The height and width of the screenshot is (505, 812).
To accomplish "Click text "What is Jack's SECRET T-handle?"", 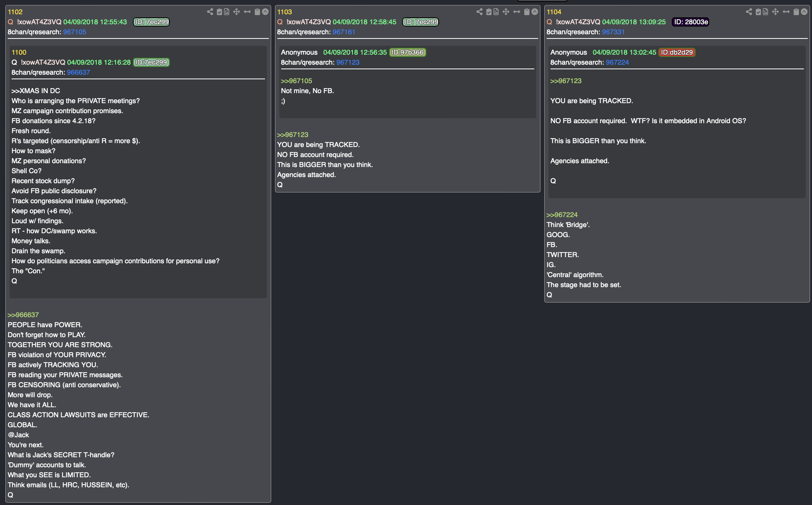I will click(61, 455).
